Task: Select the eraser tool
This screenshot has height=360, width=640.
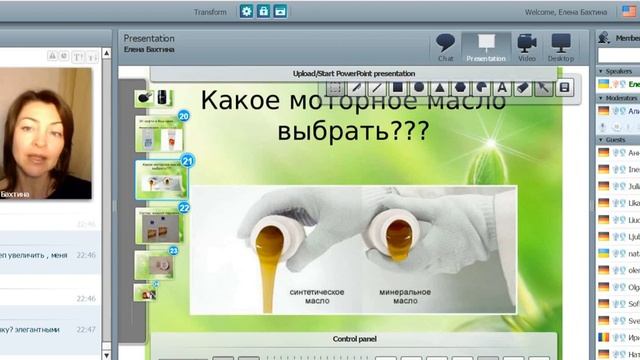Action: [523, 87]
